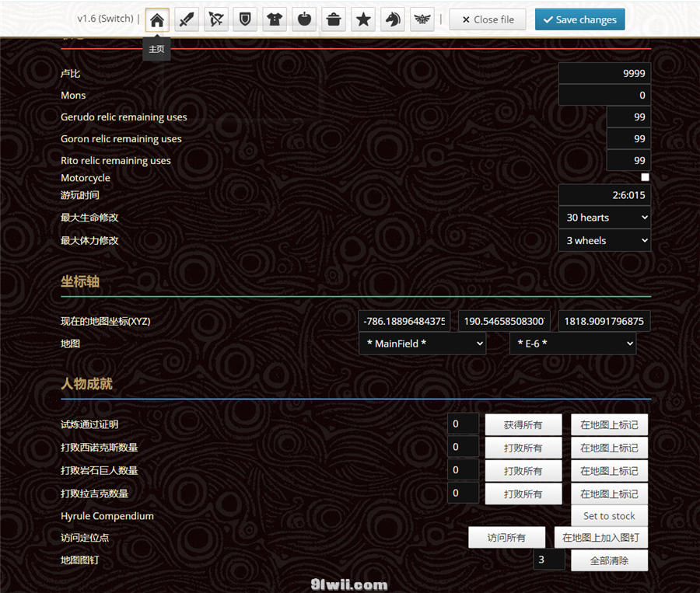Open the Food (cooking pot) tab
The image size is (700, 593).
(334, 19)
